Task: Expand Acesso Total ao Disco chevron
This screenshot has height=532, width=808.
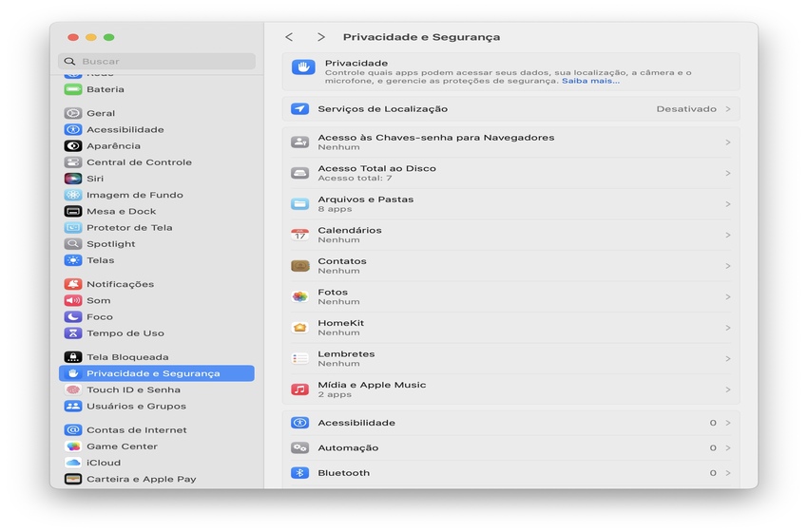Action: (x=728, y=173)
